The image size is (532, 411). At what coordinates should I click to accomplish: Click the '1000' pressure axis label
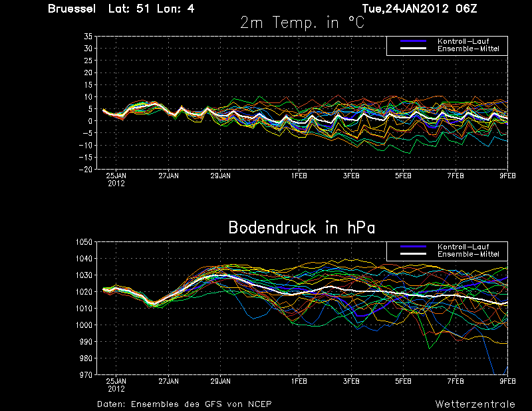coord(84,325)
